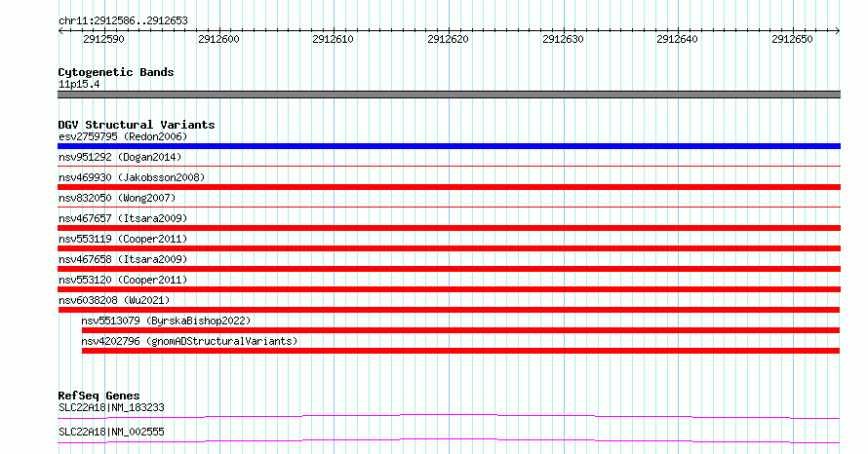Click ruler position 2912630
This screenshot has height=454, width=868.
point(563,39)
